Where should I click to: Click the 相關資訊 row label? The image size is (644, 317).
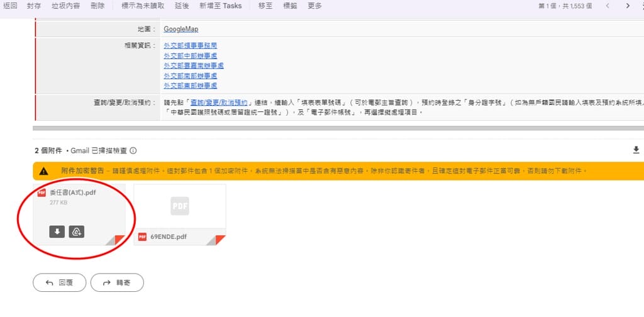(140, 45)
